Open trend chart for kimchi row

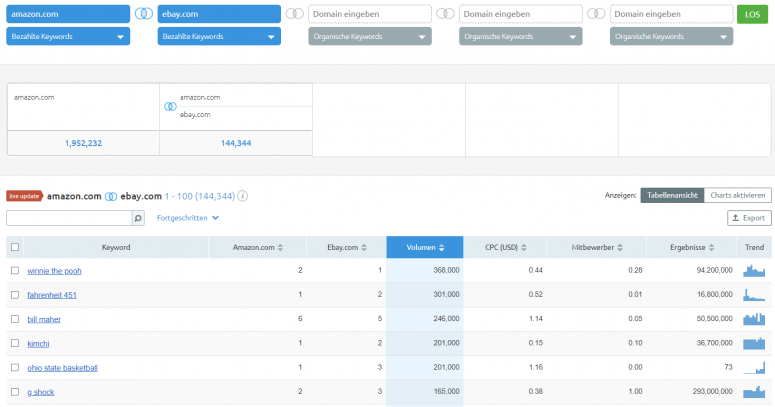pos(754,343)
